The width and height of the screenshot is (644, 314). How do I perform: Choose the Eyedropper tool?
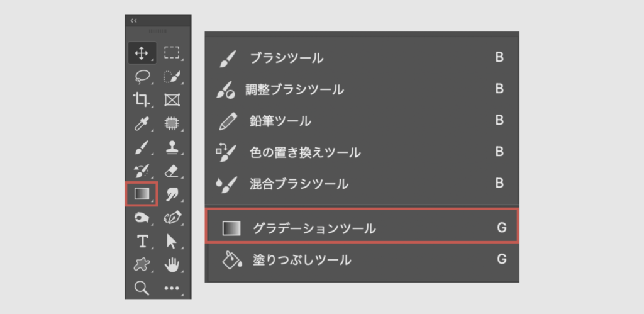click(142, 123)
